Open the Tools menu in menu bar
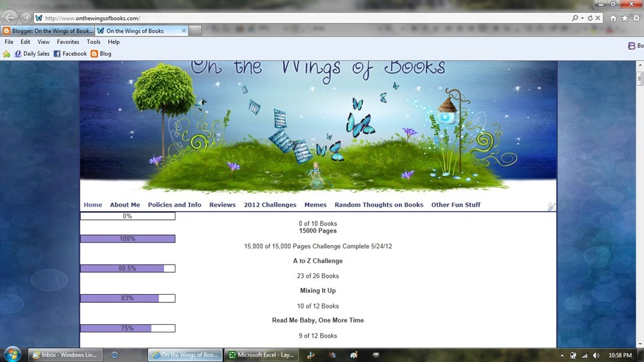This screenshot has height=362, width=644. (x=93, y=42)
